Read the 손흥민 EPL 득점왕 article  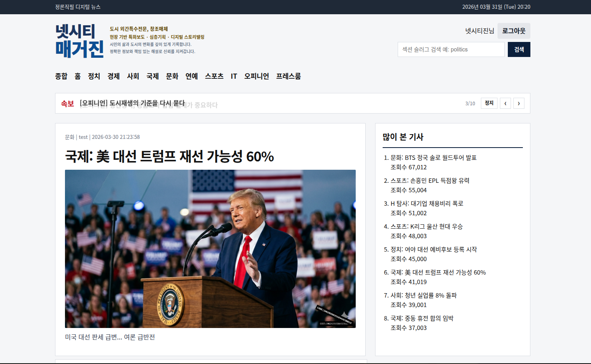click(430, 180)
